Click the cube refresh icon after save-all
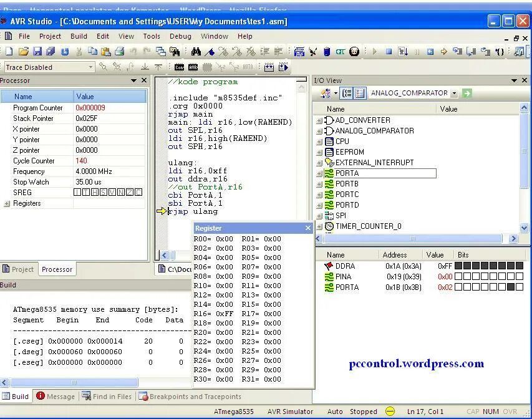532x419 pixels. [65, 52]
